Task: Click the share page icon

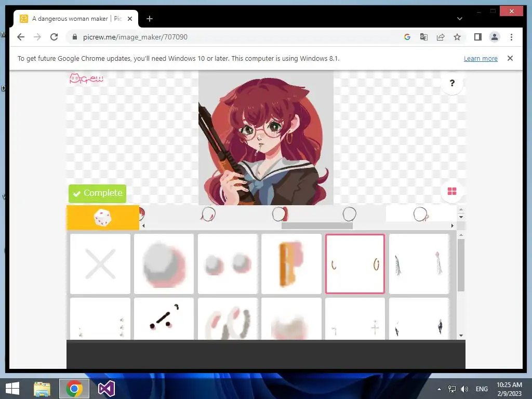Action: click(441, 37)
